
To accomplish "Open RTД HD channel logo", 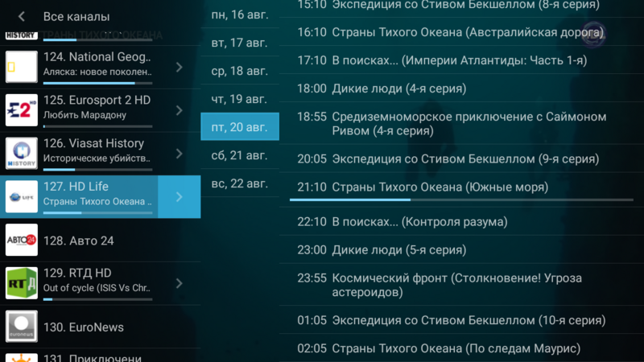I will pos(22,283).
